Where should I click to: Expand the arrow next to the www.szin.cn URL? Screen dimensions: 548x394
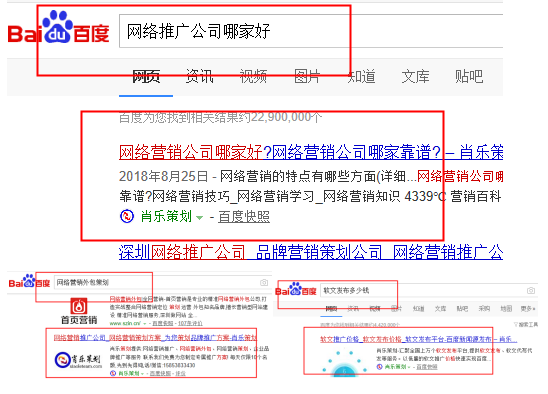click(x=145, y=323)
